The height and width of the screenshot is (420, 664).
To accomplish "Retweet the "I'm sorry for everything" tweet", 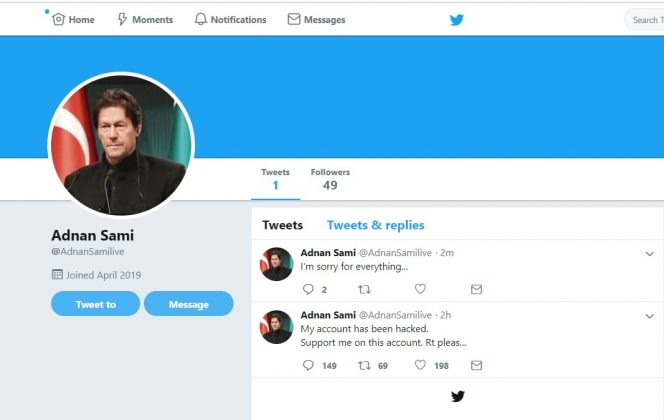I will click(x=364, y=290).
